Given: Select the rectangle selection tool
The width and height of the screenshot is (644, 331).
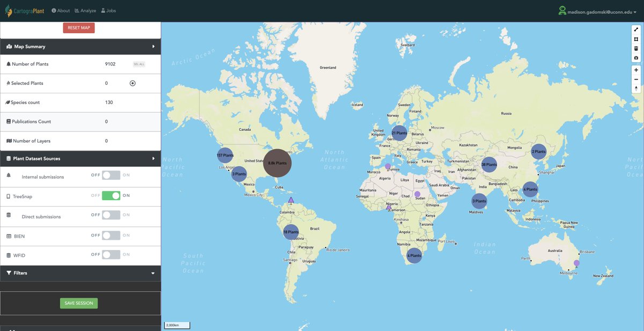Looking at the screenshot, I should tap(636, 39).
